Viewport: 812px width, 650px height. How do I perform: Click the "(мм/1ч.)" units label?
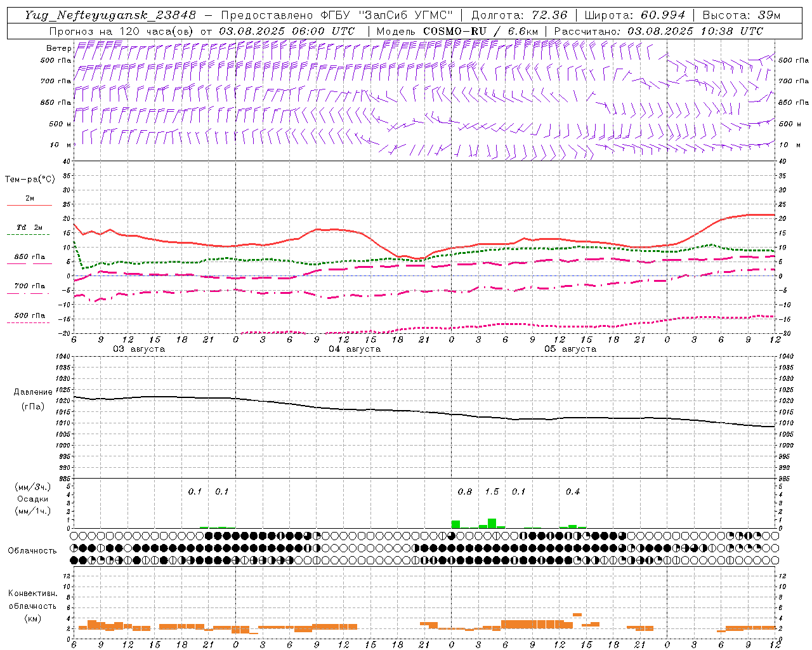[33, 511]
